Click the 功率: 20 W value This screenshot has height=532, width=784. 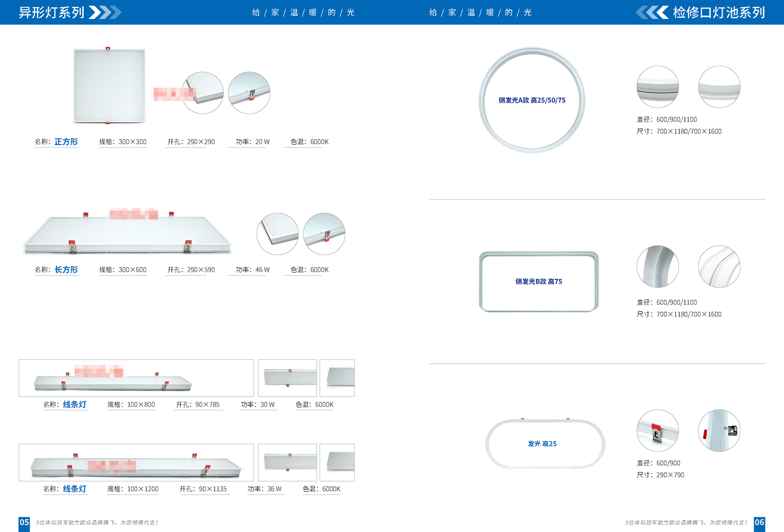tap(253, 142)
